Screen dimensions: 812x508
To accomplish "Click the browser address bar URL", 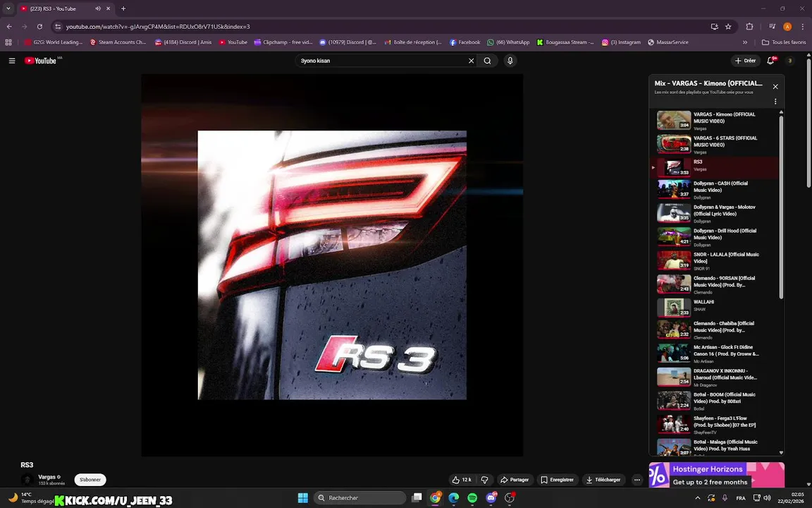I will coord(158,26).
